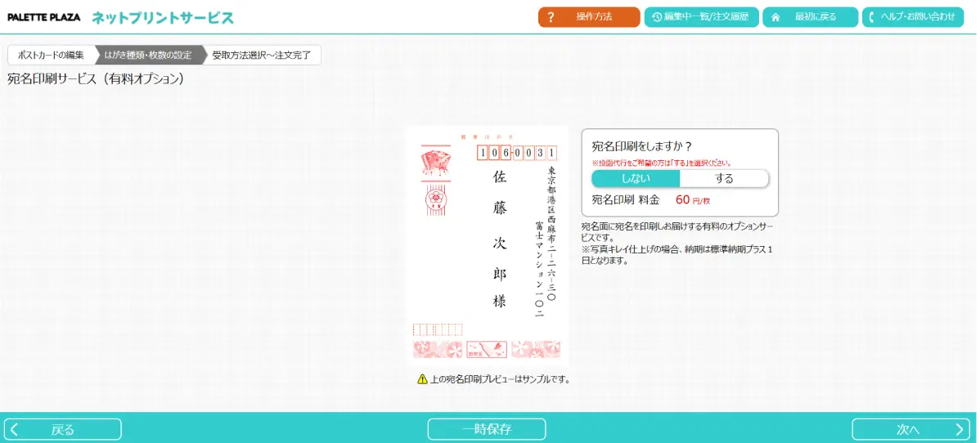The height and width of the screenshot is (443, 980).
Task: Click 一時保存 to save temporarily
Action: tap(487, 429)
